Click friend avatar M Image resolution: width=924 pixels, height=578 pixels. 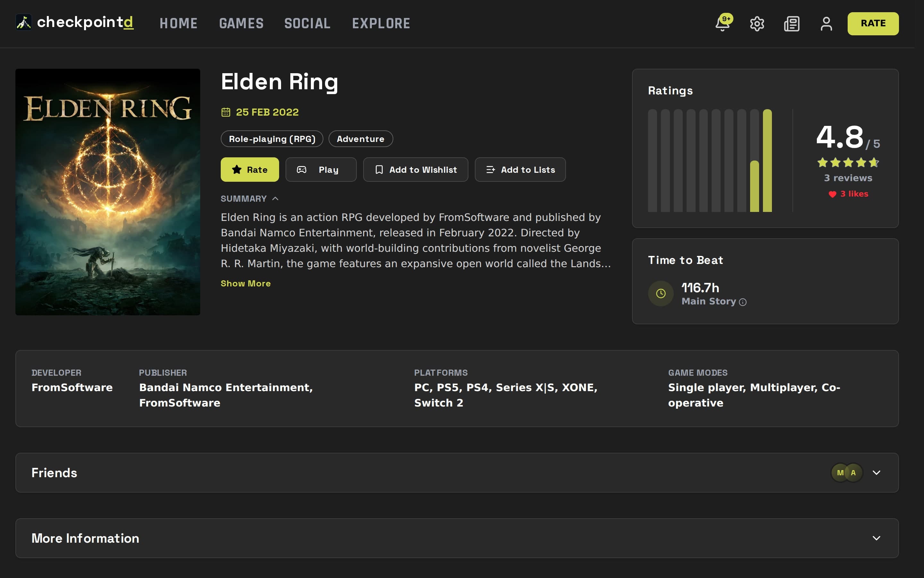point(840,473)
